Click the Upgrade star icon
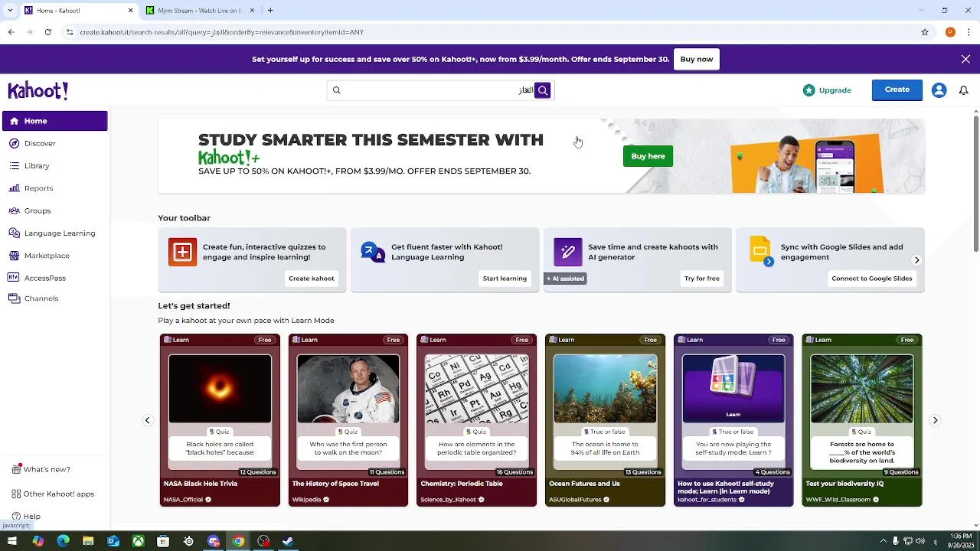980x551 pixels. click(x=809, y=90)
